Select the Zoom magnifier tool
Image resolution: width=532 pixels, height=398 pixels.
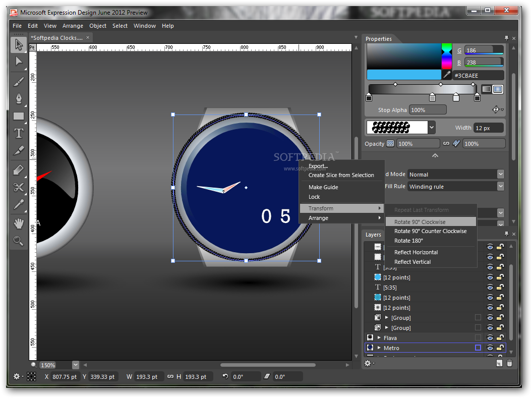tap(19, 241)
